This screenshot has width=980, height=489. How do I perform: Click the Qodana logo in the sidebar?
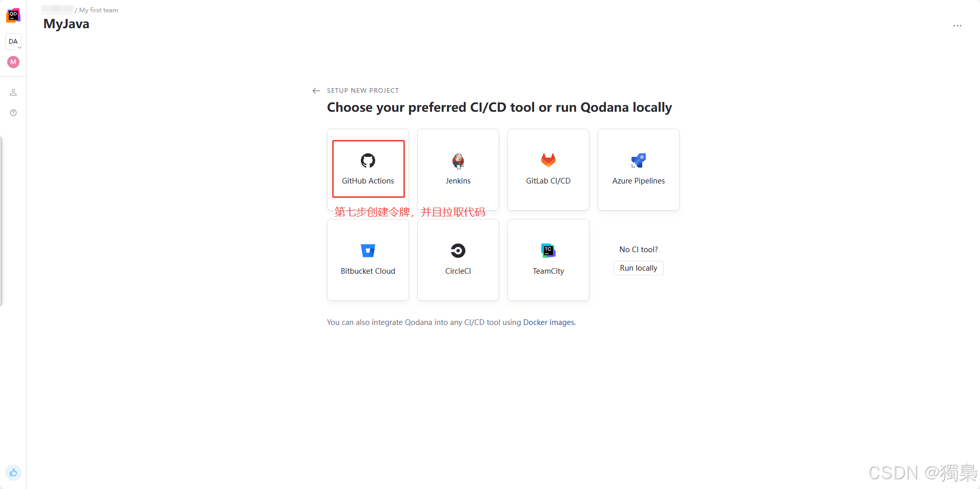(13, 15)
